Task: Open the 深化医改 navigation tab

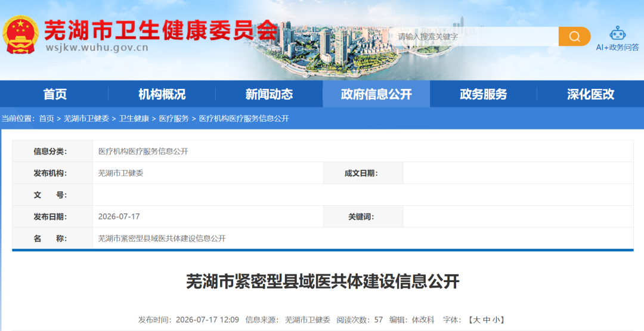Action: click(x=590, y=94)
